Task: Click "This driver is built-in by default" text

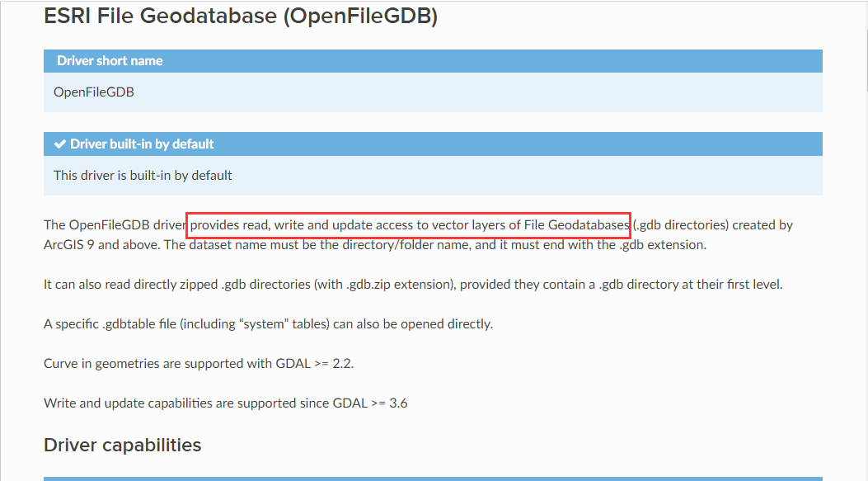Action: click(x=143, y=175)
